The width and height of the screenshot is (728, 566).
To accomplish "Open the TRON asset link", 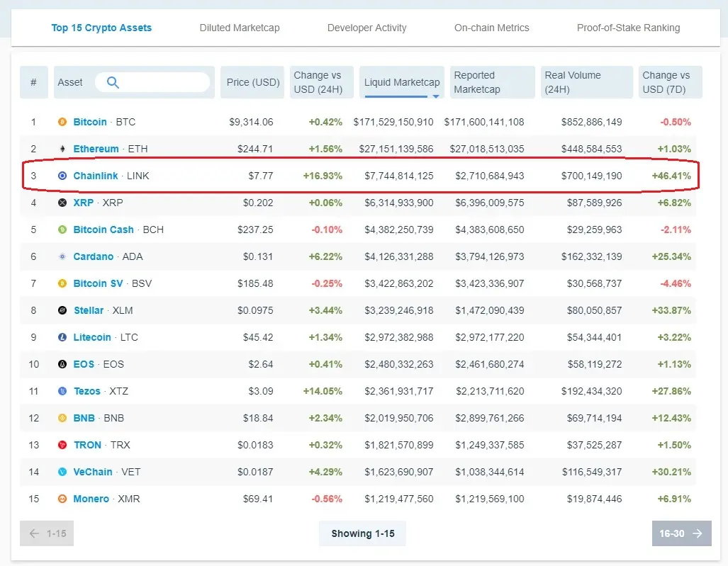I will (87, 445).
